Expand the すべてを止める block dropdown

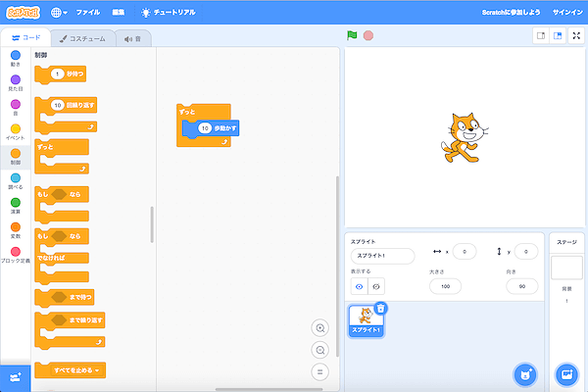click(97, 370)
